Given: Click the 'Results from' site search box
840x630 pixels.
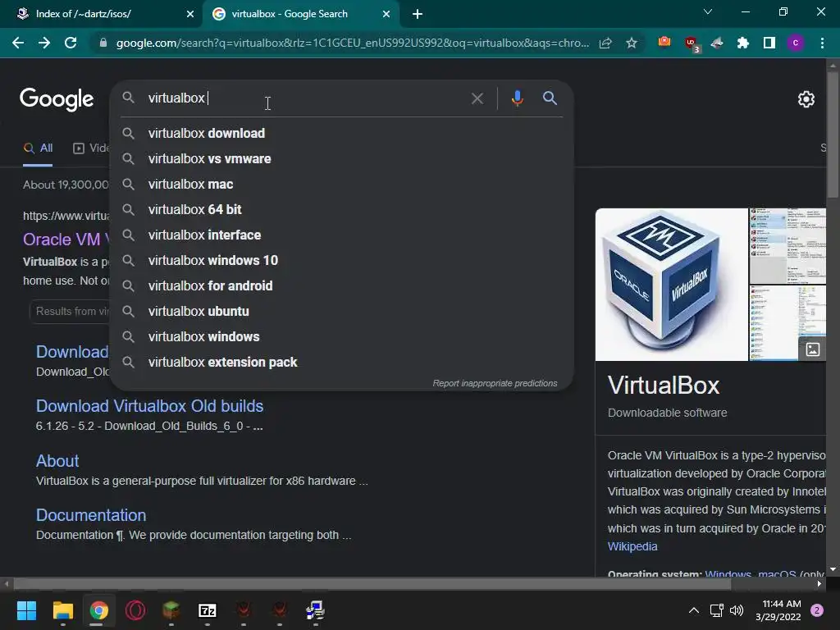Looking at the screenshot, I should [x=69, y=311].
